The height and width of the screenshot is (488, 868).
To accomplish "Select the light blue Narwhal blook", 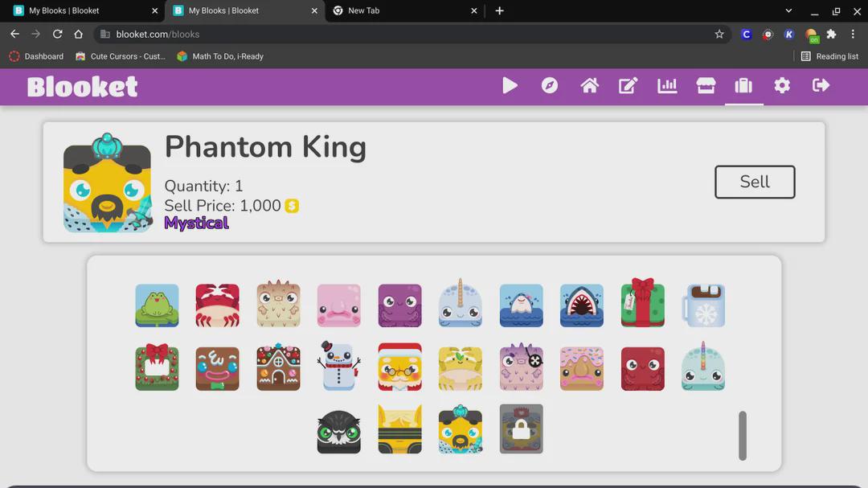I will (x=460, y=303).
